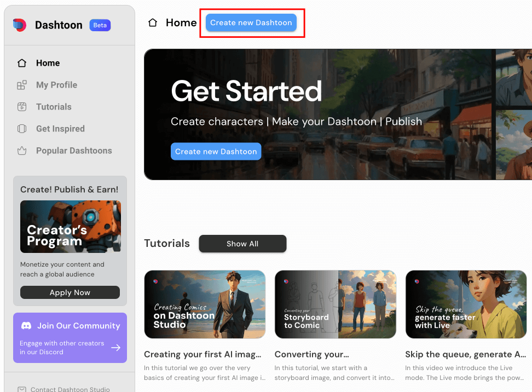Click the Dashtoon logo icon

pos(20,25)
